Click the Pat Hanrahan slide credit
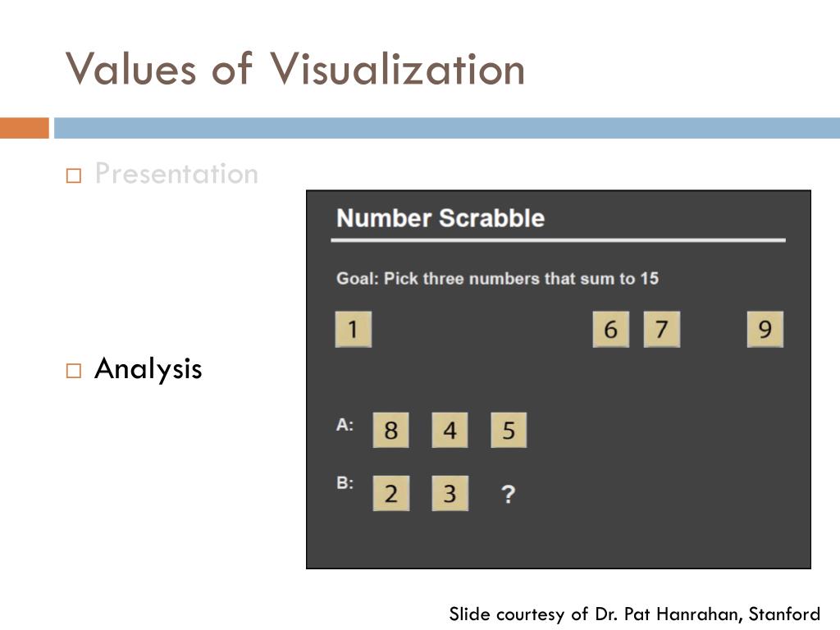This screenshot has width=840, height=630. [x=634, y=614]
